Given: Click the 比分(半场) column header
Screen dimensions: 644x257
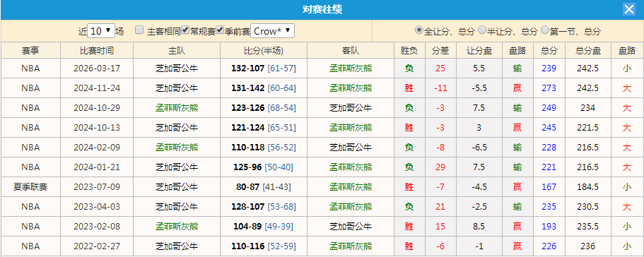Looking at the screenshot, I should [263, 50].
